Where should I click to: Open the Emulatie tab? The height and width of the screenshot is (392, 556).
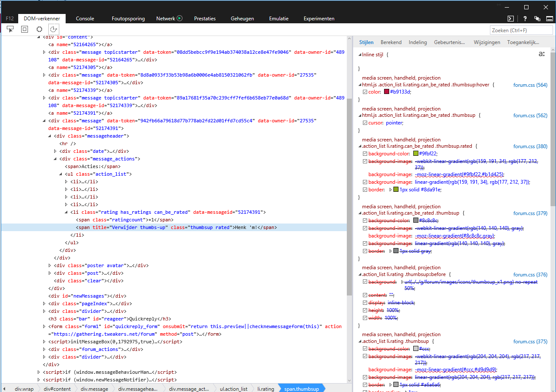279,19
